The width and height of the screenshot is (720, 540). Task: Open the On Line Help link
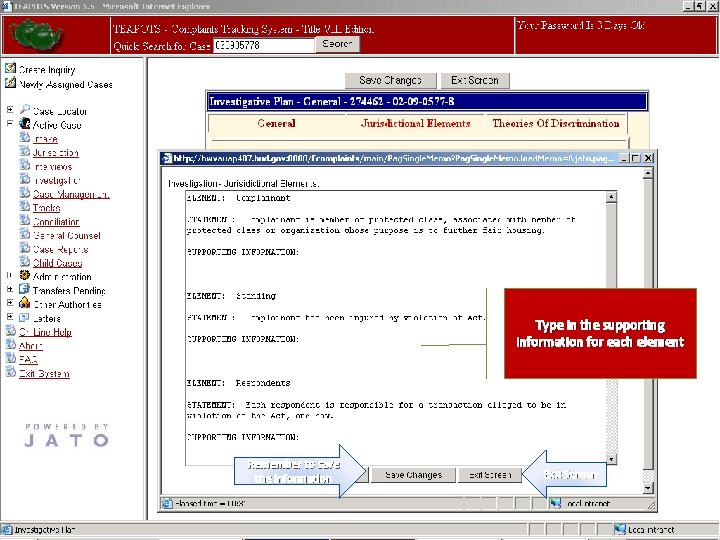pyautogui.click(x=45, y=332)
